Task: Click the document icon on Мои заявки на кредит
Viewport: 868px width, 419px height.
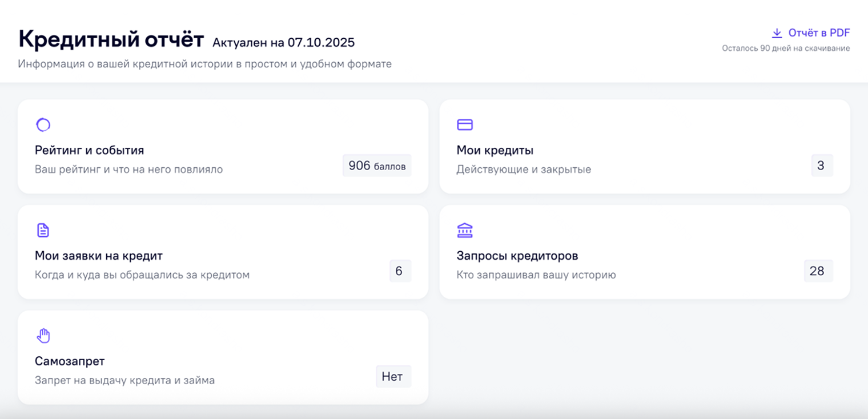Action: point(42,229)
